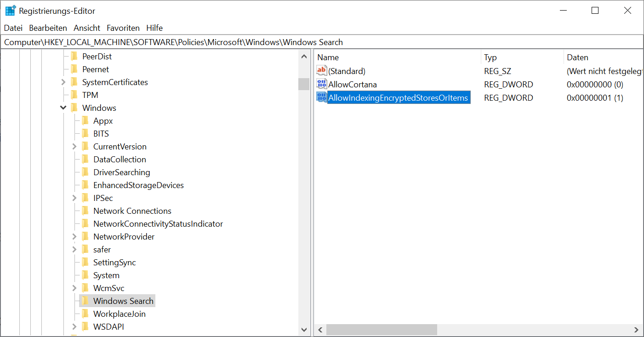This screenshot has height=337, width=644.
Task: Select the DataCollection key
Action: [120, 160]
